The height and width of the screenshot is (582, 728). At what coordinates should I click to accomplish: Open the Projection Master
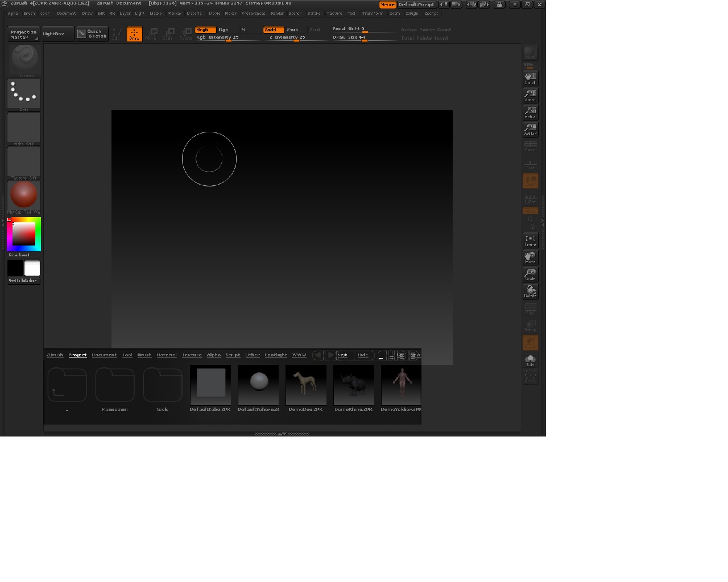24,34
